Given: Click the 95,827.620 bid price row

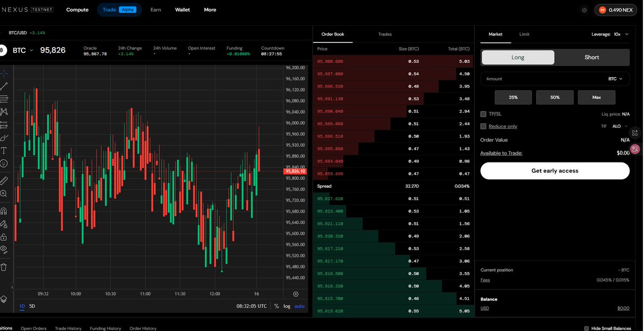Looking at the screenshot, I should coord(393,198).
